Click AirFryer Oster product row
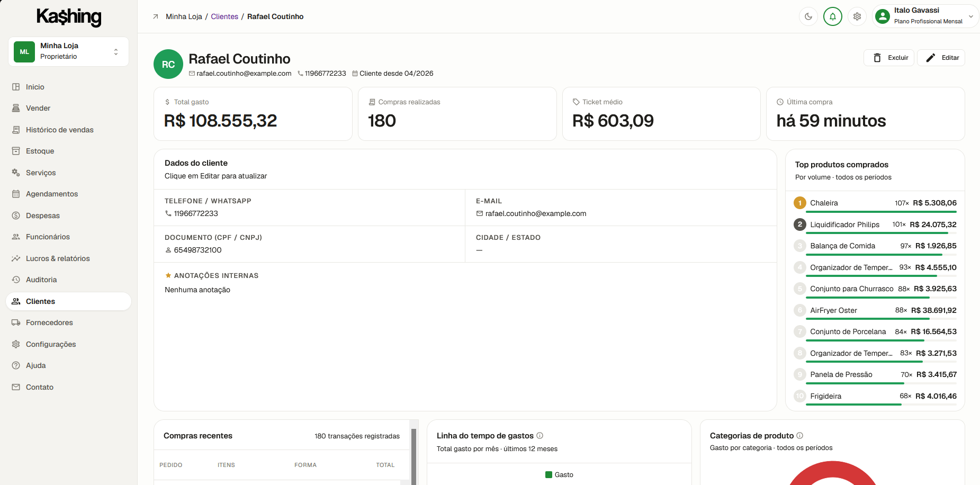This screenshot has width=980, height=485. point(875,311)
